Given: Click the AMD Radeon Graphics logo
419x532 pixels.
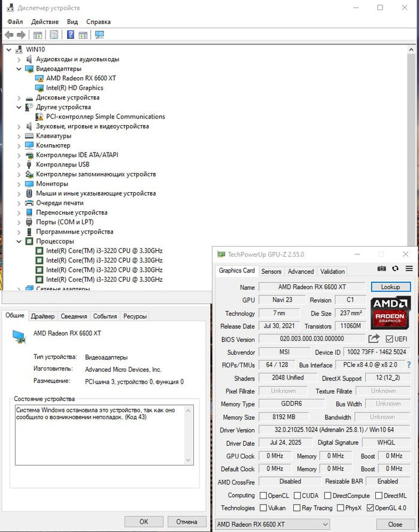Looking at the screenshot, I should point(390,313).
